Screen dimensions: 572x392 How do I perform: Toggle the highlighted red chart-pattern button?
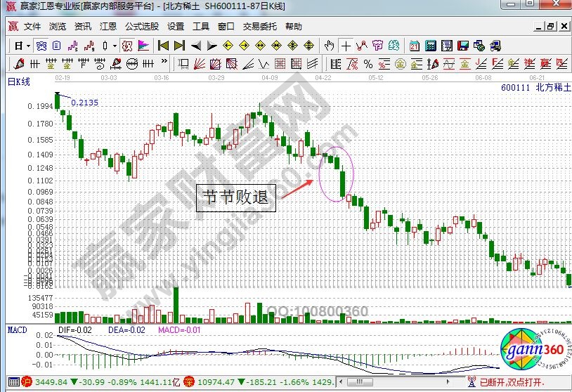[x=126, y=46]
